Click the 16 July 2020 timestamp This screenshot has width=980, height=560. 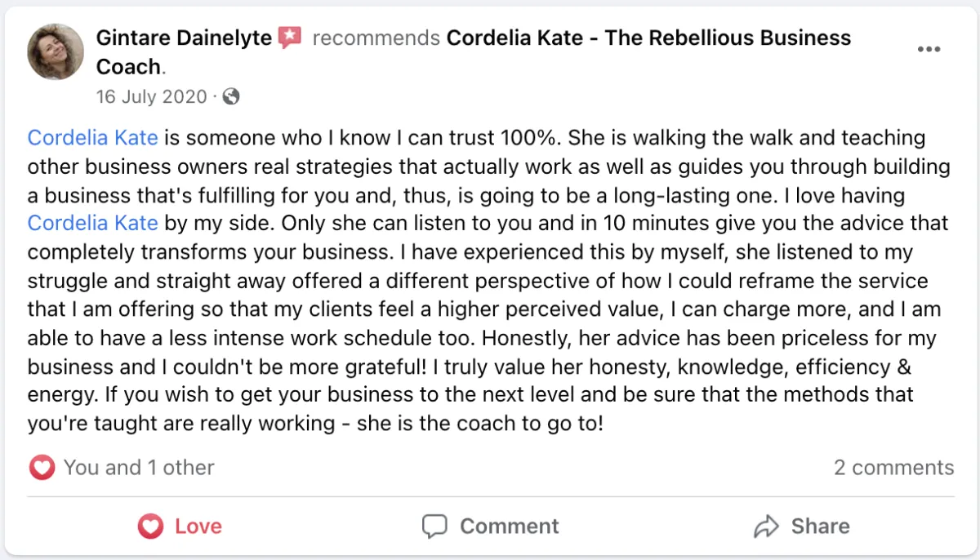tap(152, 96)
